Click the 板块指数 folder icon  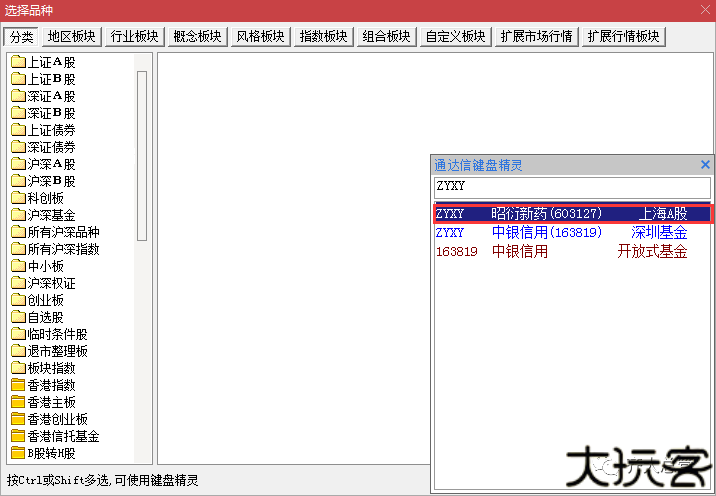[18, 368]
